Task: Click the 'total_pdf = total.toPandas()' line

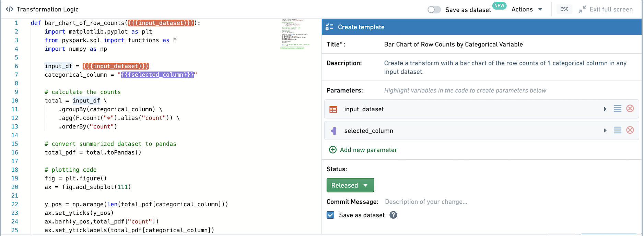Action: pos(93,152)
